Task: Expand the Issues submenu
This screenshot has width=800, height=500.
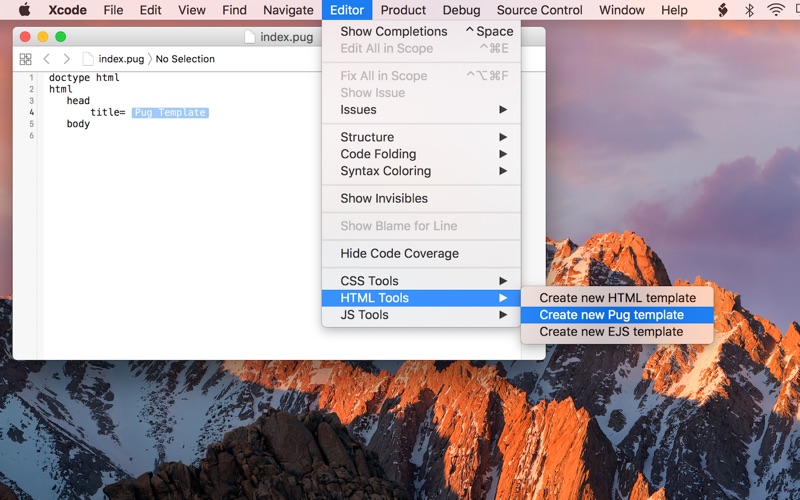Action: click(x=421, y=110)
